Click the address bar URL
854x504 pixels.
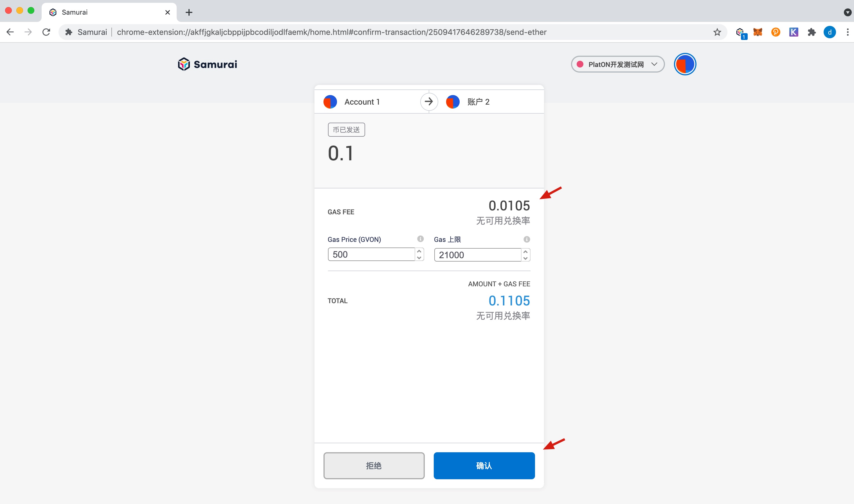click(x=331, y=32)
